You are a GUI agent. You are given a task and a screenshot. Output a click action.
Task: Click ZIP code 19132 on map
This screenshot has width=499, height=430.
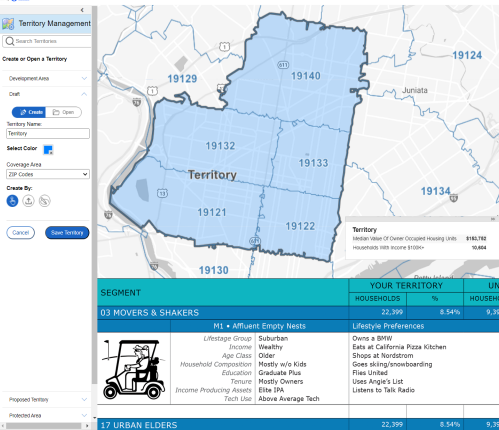click(x=220, y=146)
